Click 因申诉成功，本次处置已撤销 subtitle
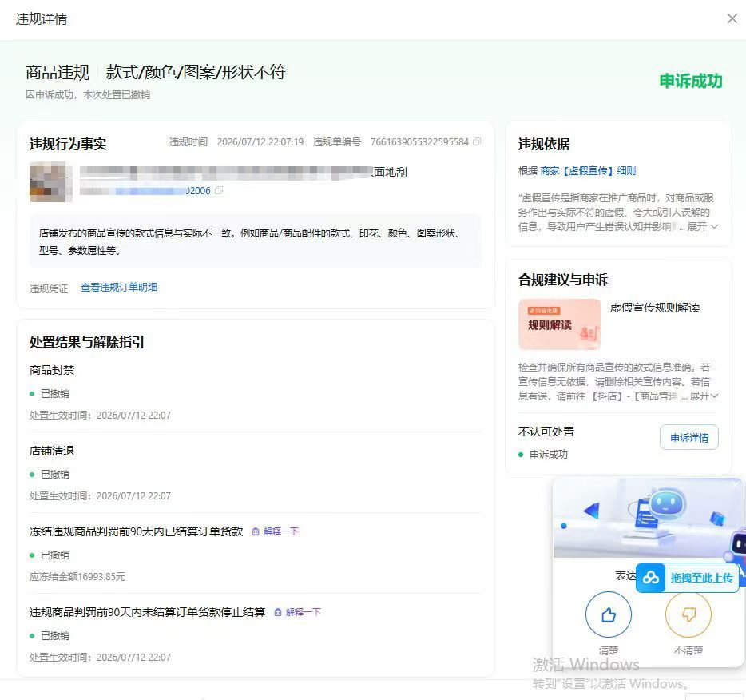 click(x=88, y=95)
